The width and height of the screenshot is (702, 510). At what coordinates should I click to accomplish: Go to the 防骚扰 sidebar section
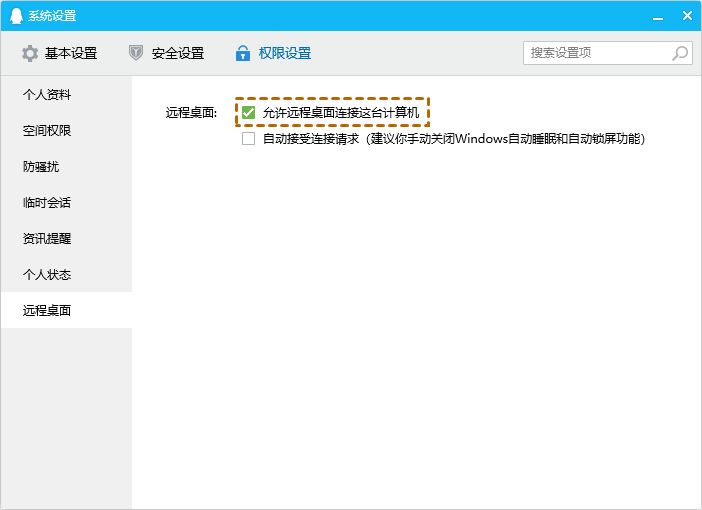click(41, 167)
